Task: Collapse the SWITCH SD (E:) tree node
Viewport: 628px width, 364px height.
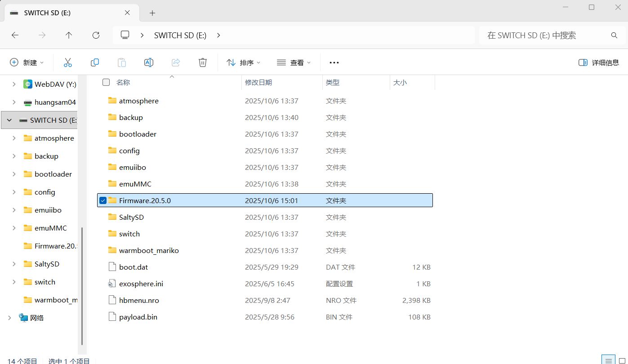Action: coord(9,120)
